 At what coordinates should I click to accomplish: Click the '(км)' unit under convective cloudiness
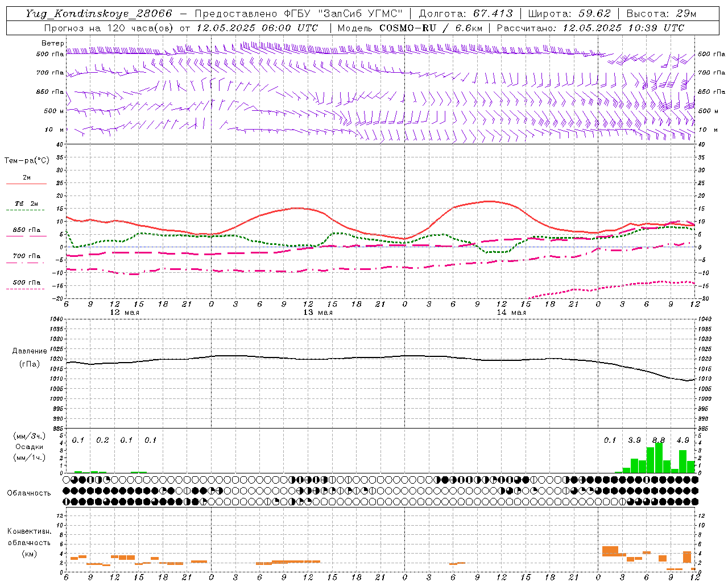pyautogui.click(x=30, y=554)
